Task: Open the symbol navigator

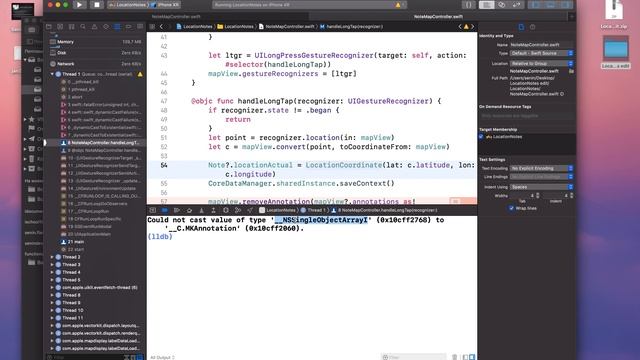Action: [72, 27]
